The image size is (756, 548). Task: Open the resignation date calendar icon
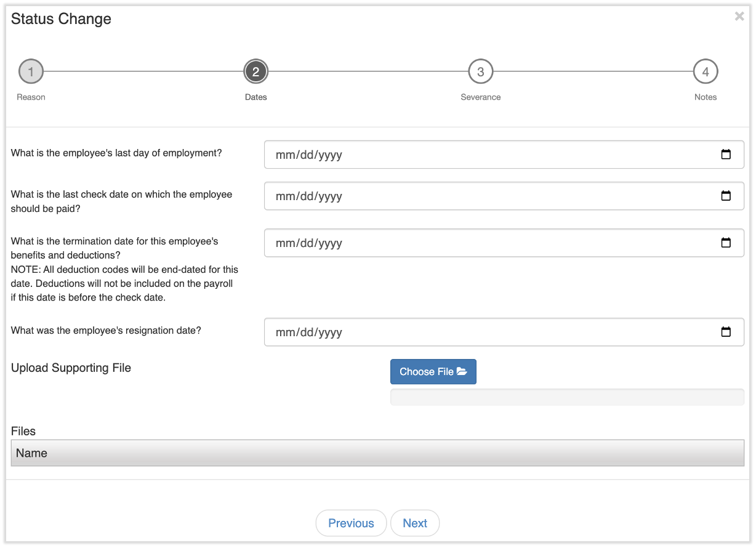point(726,332)
